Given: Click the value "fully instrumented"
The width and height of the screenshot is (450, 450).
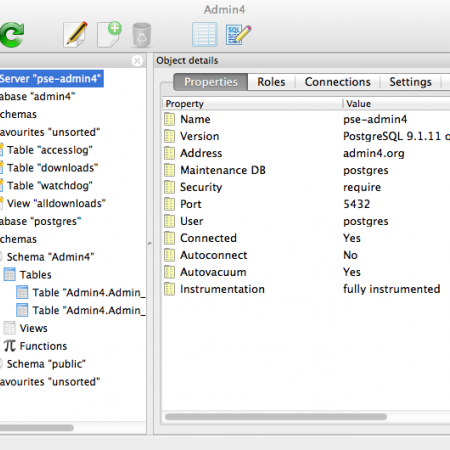Looking at the screenshot, I should (392, 289).
